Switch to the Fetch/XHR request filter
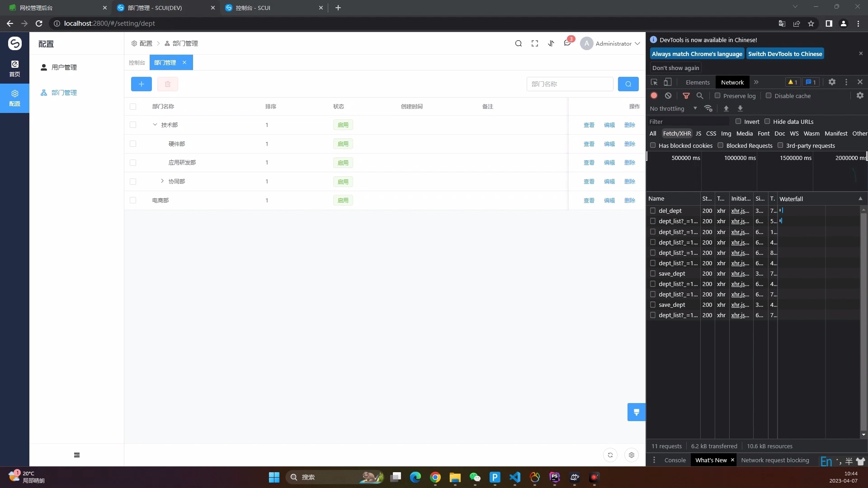868x488 pixels. point(677,133)
